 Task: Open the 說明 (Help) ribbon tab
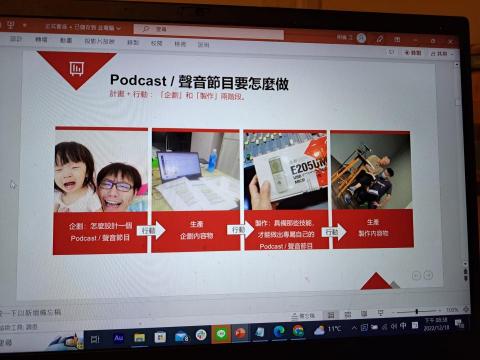click(203, 44)
